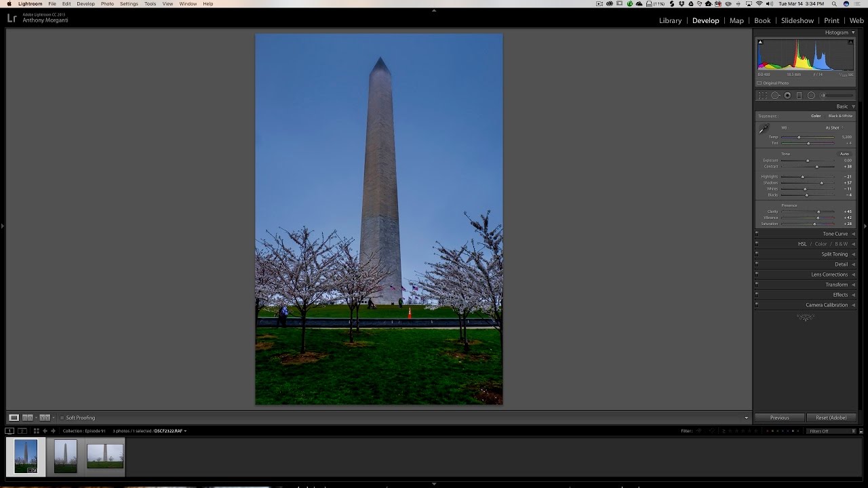The height and width of the screenshot is (488, 868).
Task: Set treatment to Color
Action: [816, 116]
